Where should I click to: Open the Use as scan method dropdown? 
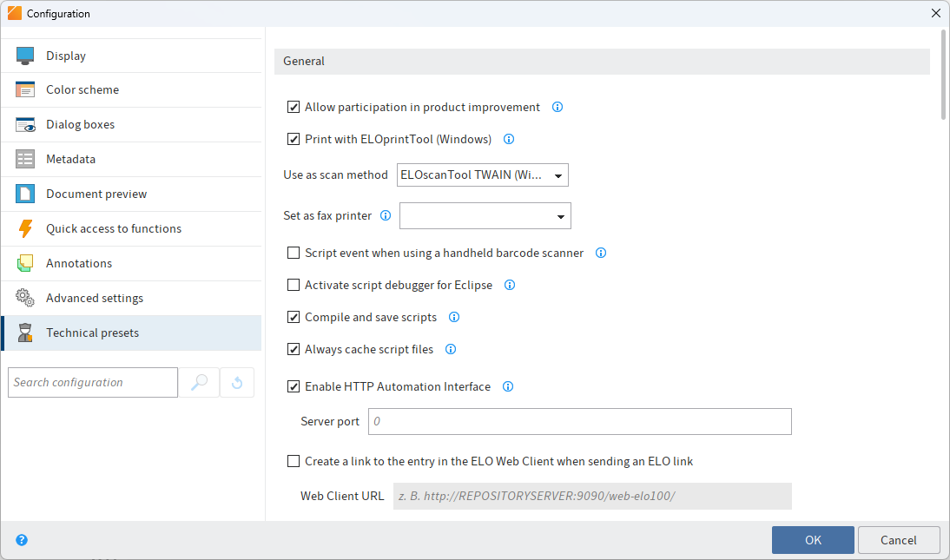pos(481,175)
